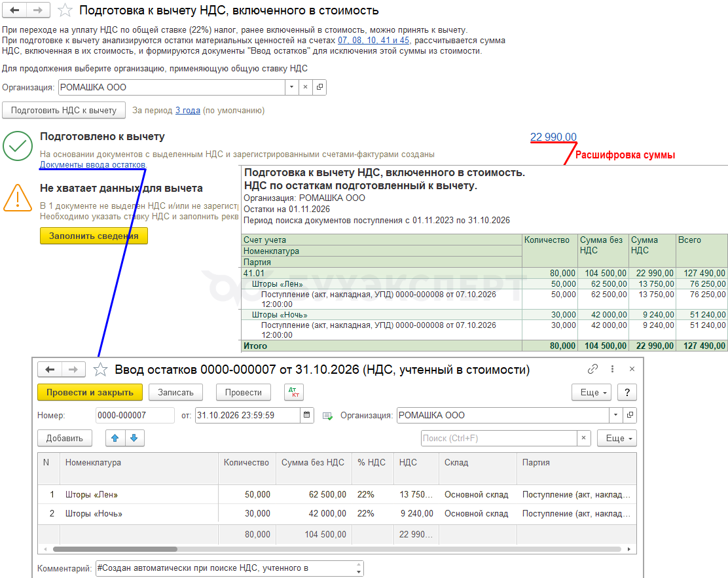Get link to Ввод остатков document
Screen dimensions: 728x578
point(592,369)
